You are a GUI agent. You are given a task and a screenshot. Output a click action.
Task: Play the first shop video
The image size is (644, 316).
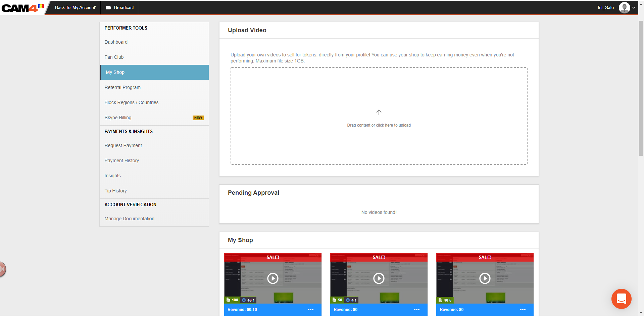[x=273, y=278]
